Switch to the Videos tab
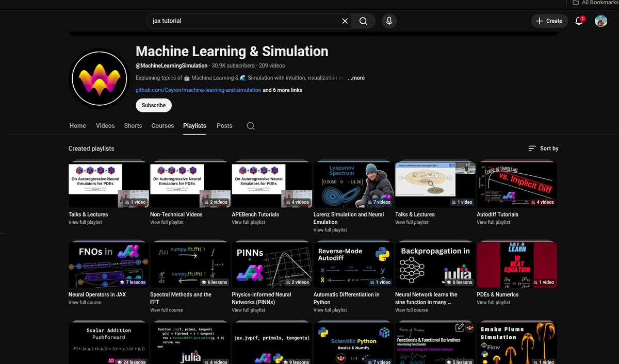 [x=105, y=126]
